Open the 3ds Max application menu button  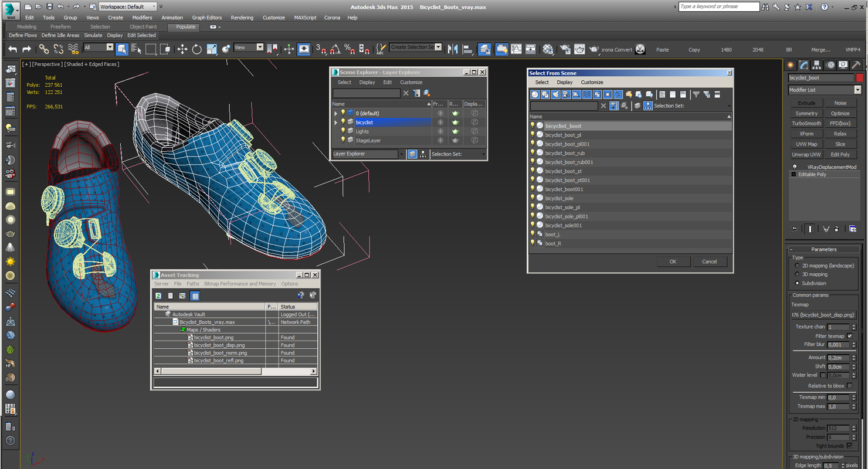pos(11,11)
